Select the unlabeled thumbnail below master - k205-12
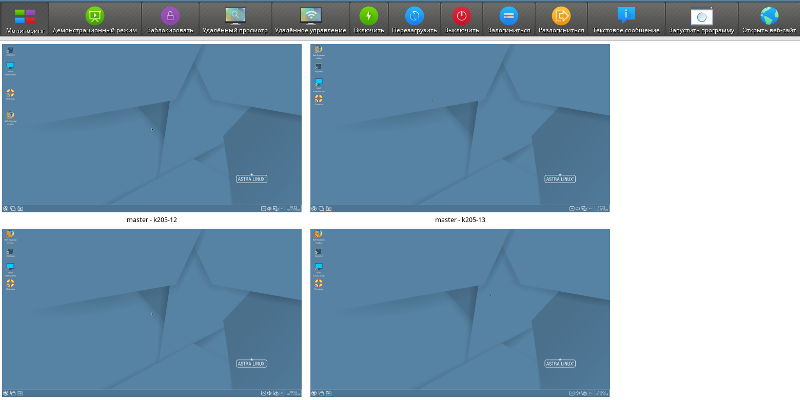This screenshot has height=400, width=800. [x=152, y=313]
